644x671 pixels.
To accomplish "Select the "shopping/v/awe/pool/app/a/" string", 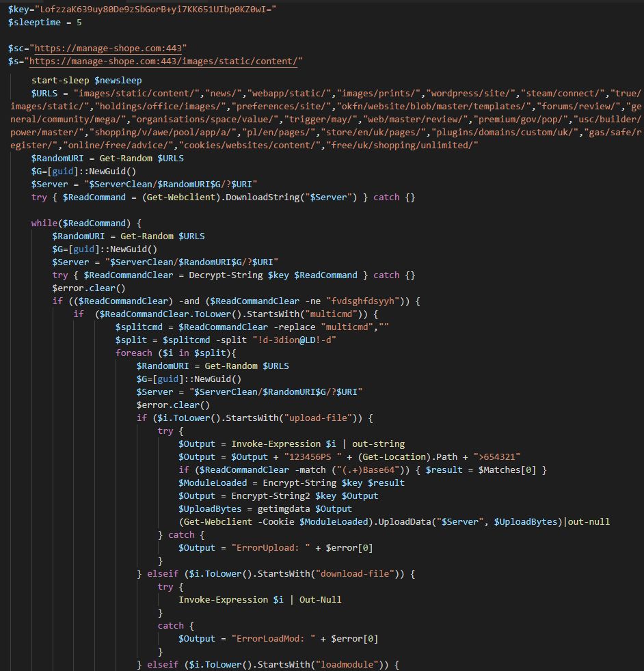I will pyautogui.click(x=165, y=133).
